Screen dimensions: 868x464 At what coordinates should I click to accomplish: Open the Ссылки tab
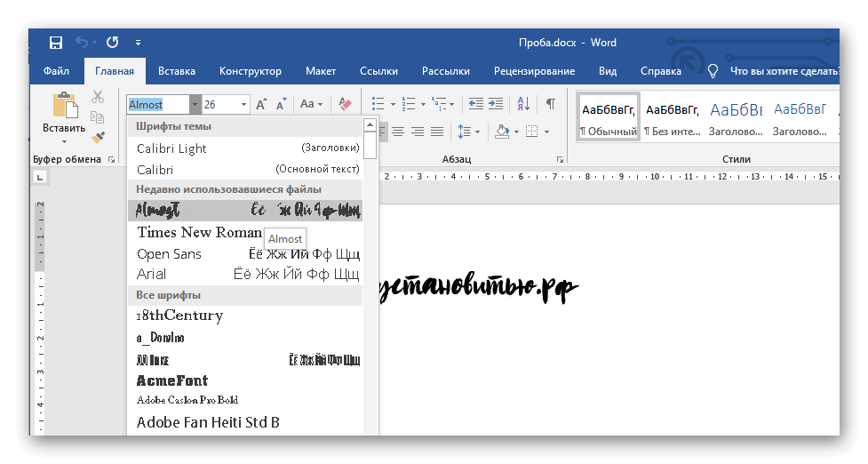click(x=378, y=71)
